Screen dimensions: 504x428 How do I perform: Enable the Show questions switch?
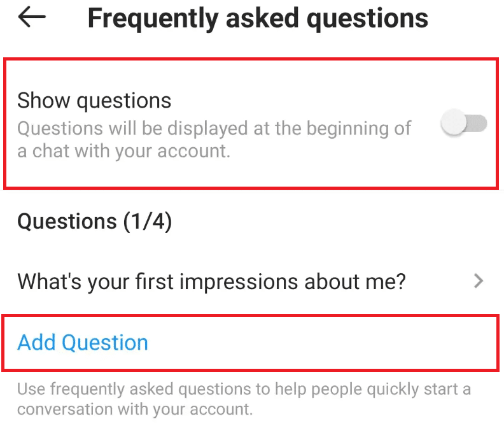(x=463, y=124)
